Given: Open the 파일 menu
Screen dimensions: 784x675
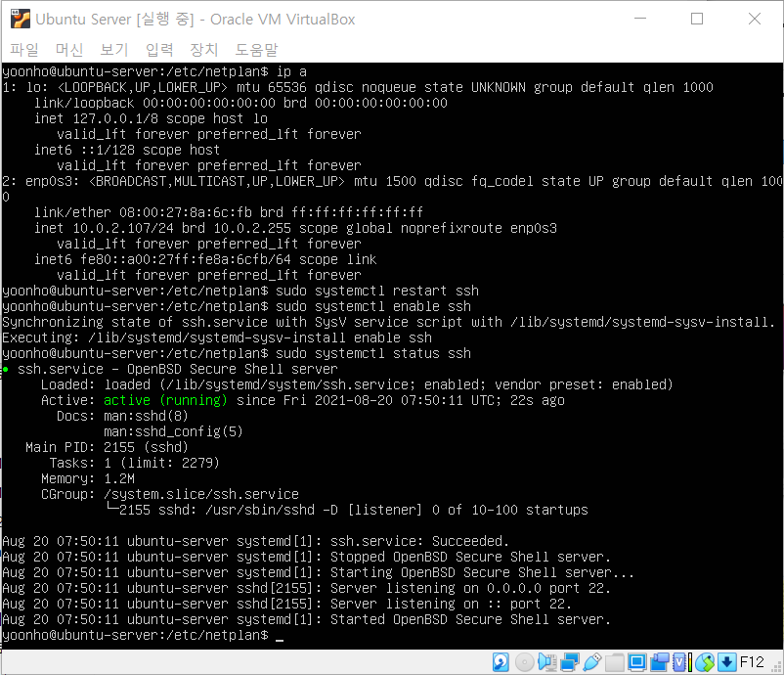Looking at the screenshot, I should [24, 49].
